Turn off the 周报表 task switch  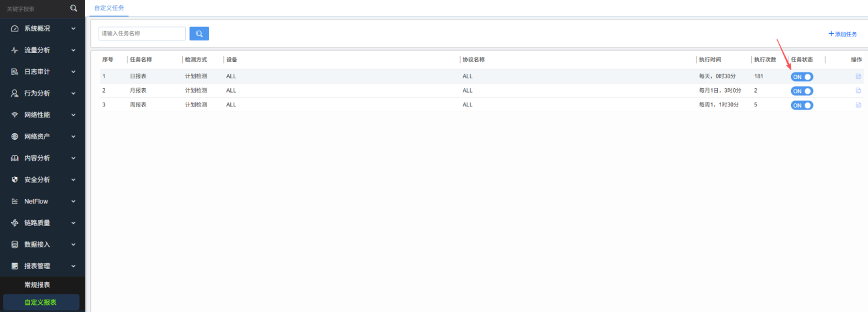pyautogui.click(x=801, y=105)
